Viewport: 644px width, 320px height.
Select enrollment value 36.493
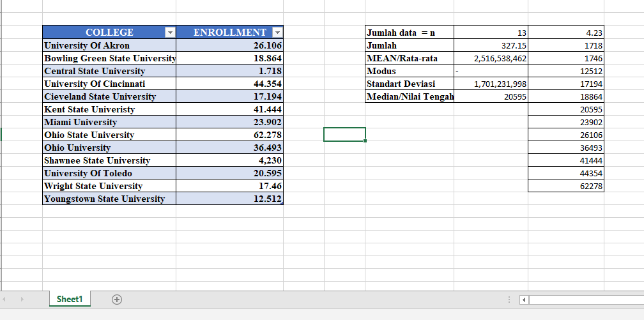pyautogui.click(x=229, y=147)
